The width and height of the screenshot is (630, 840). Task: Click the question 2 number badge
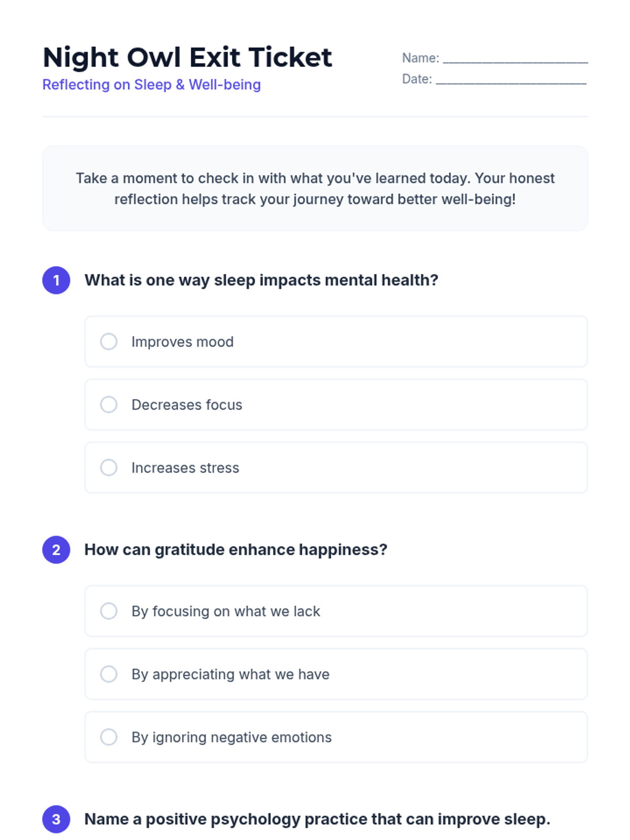pos(56,550)
